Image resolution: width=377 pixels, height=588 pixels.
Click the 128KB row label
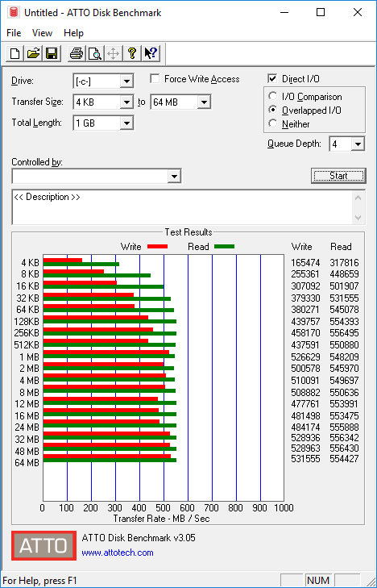click(27, 321)
